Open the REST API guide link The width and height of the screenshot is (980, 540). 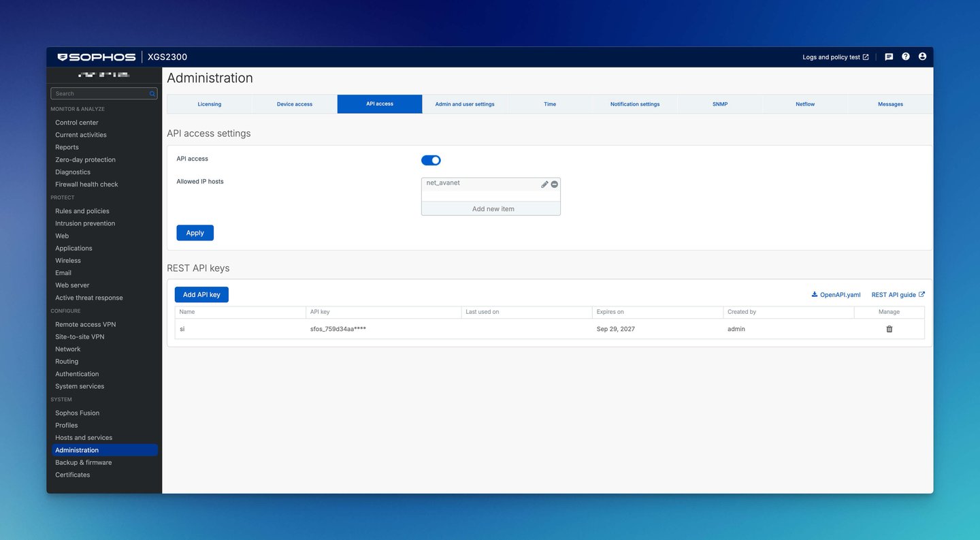tap(898, 295)
